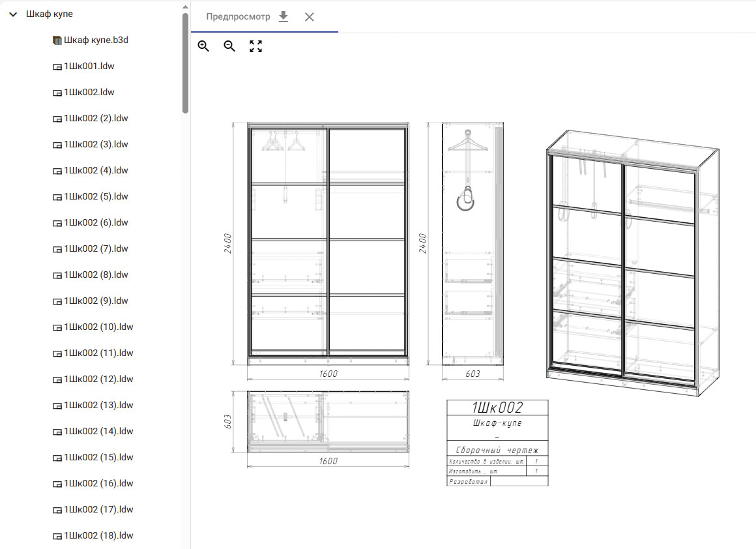Viewport: 756px width, 549px height.
Task: Click drawing icon beside 1Шк002 (15).ldw
Action: pyautogui.click(x=57, y=458)
